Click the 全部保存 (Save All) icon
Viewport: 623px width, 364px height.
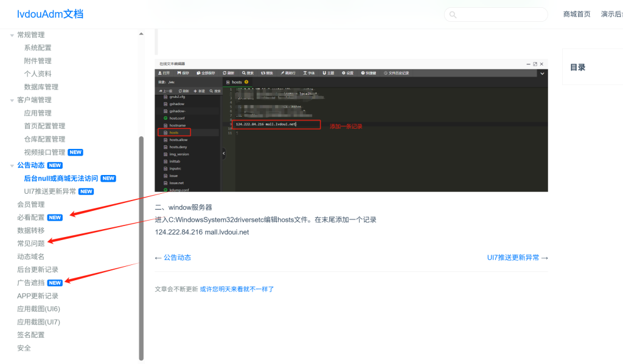204,72
